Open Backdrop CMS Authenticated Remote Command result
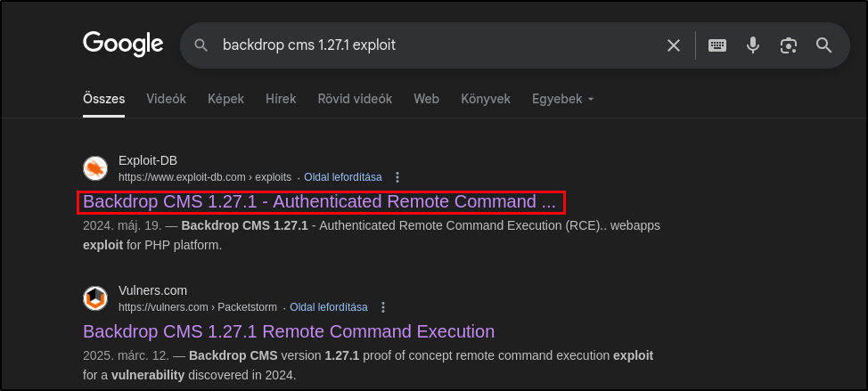868x391 pixels. 319,202
